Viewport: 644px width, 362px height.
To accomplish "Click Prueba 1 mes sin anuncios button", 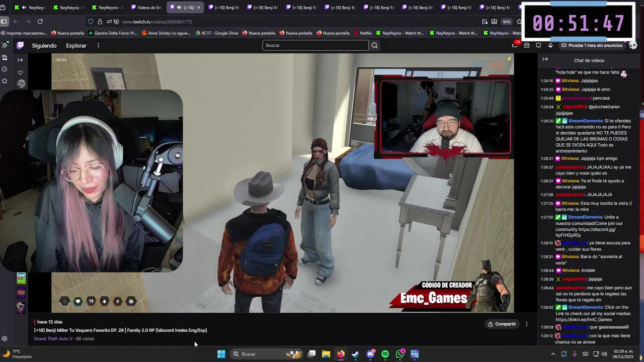I will [592, 45].
